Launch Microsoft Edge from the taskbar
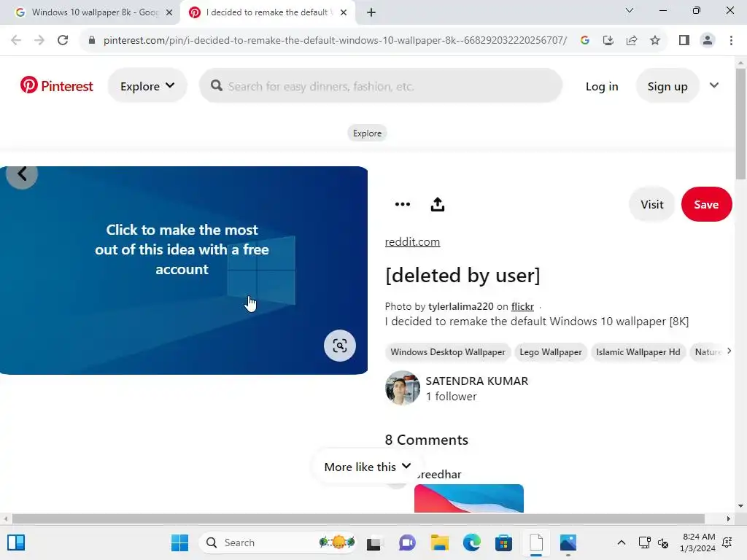747x560 pixels. [472, 542]
